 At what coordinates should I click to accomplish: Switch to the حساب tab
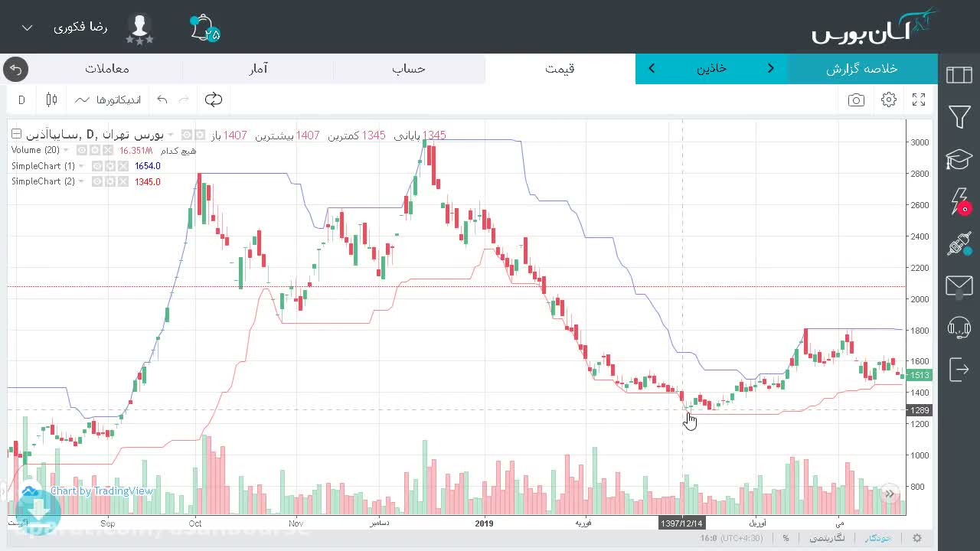[409, 69]
